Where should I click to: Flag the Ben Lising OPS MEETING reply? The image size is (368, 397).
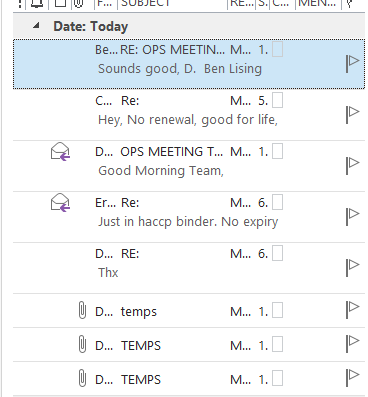[x=352, y=64]
